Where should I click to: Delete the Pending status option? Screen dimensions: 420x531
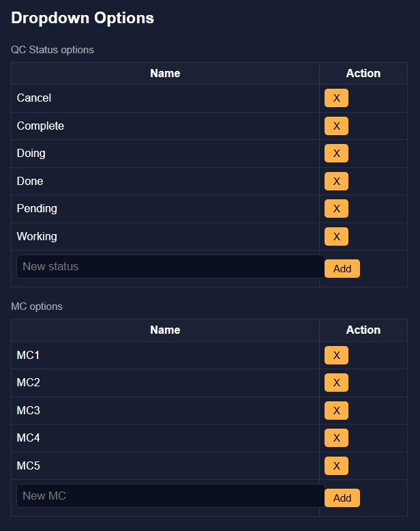coord(336,209)
